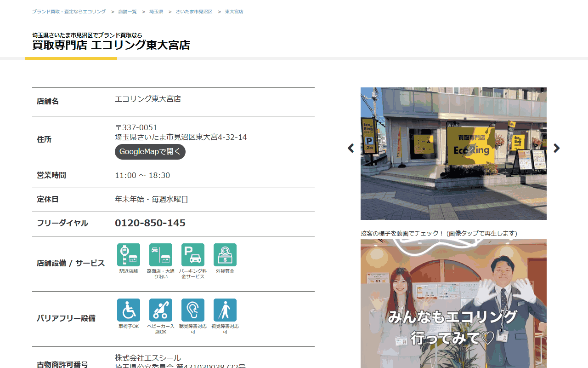
Task: Click business hours 11:00 ～ 18:30
Action: [142, 175]
